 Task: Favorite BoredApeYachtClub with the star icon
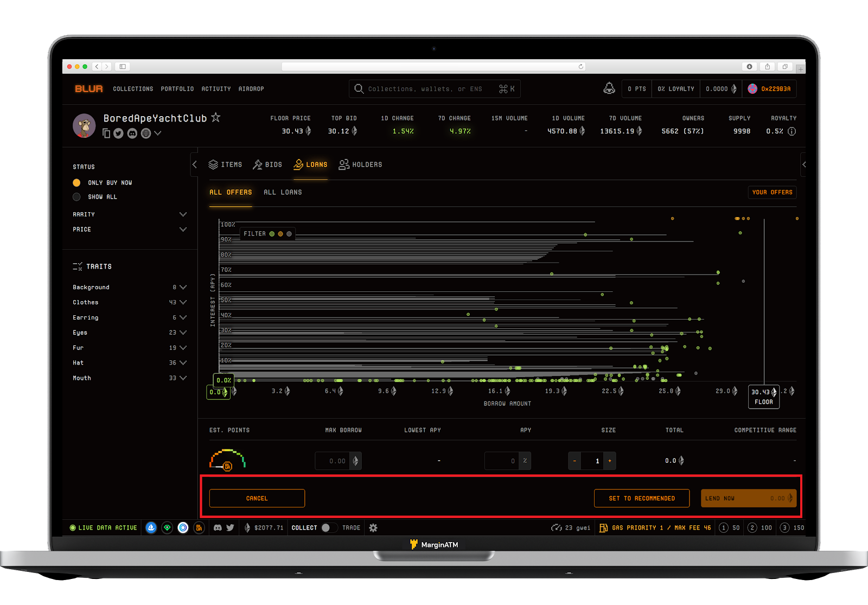pos(215,117)
